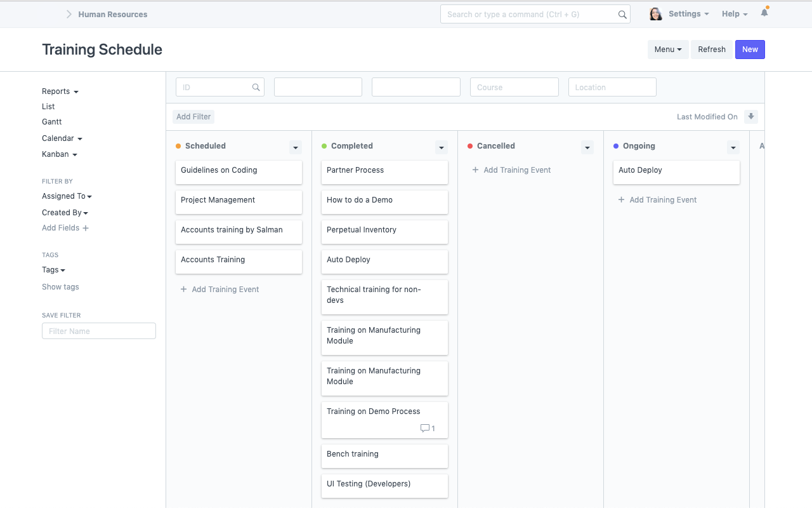This screenshot has height=508, width=812.
Task: Click the breadcrumb chevron before Human Resources
Action: 69,14
